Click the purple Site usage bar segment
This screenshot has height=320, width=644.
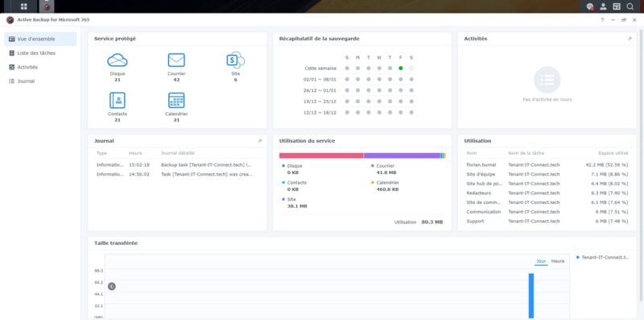[x=402, y=156]
